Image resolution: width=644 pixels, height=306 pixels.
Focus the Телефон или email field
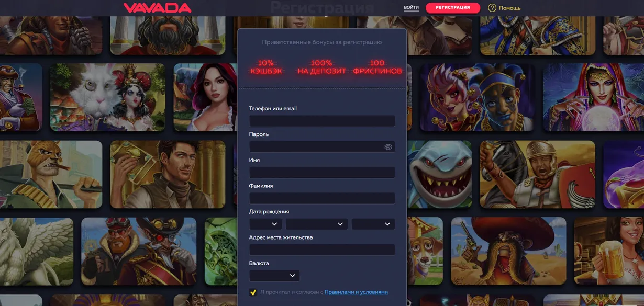click(321, 121)
